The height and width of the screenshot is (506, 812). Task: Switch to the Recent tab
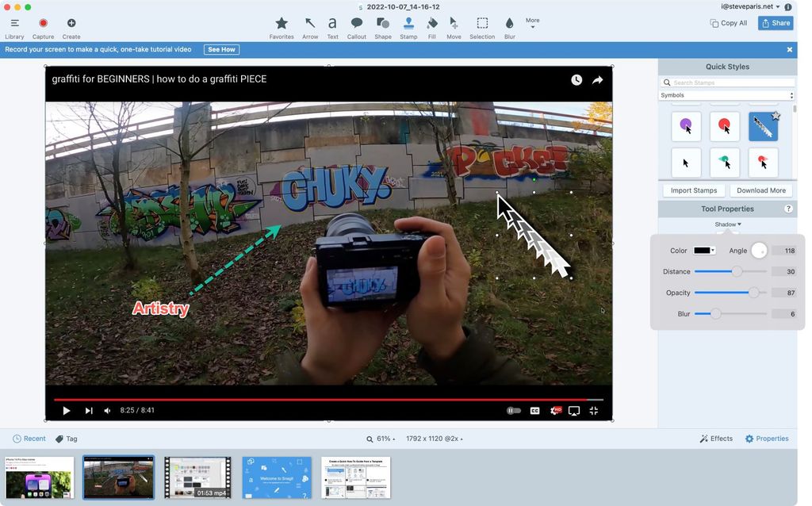click(29, 438)
